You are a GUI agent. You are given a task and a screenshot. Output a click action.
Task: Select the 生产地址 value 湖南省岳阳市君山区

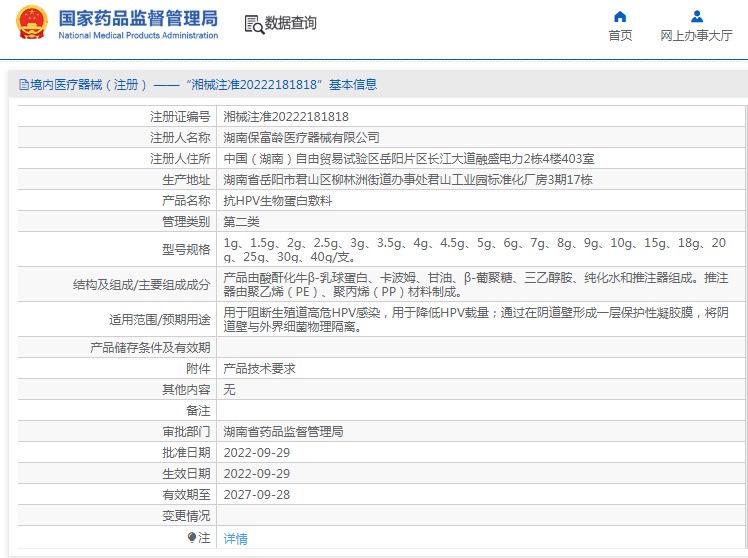coord(408,180)
